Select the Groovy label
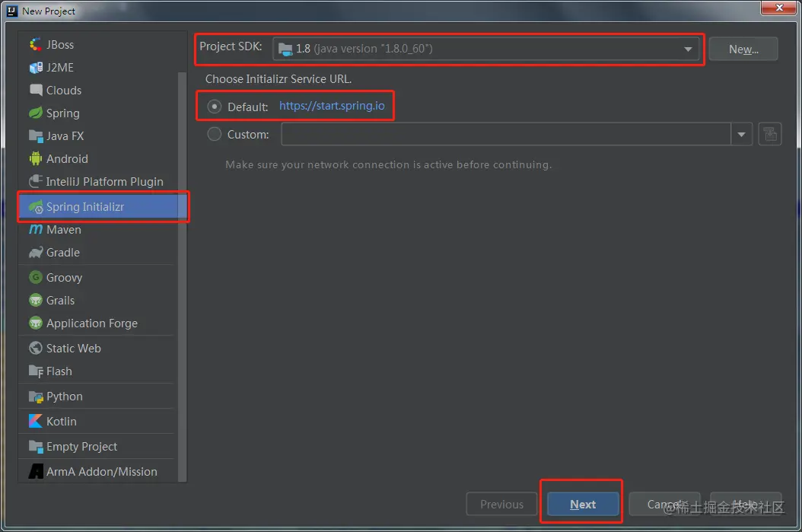The height and width of the screenshot is (532, 802). tap(64, 278)
